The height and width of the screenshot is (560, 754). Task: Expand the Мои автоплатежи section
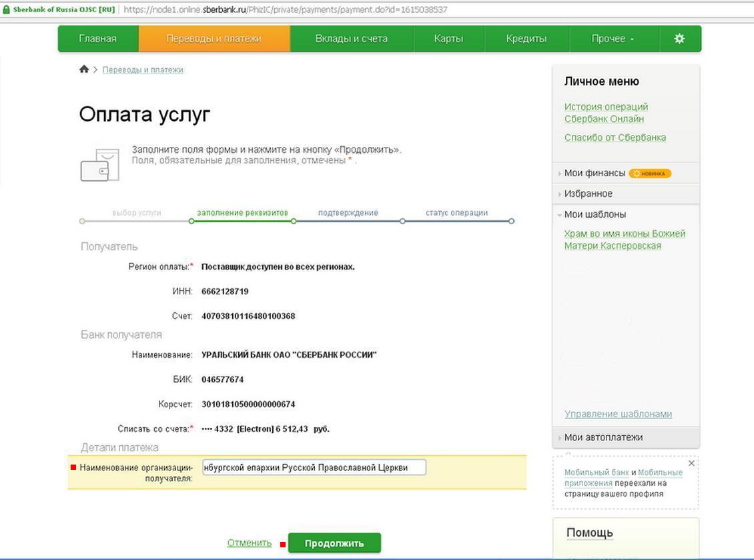pyautogui.click(x=603, y=437)
